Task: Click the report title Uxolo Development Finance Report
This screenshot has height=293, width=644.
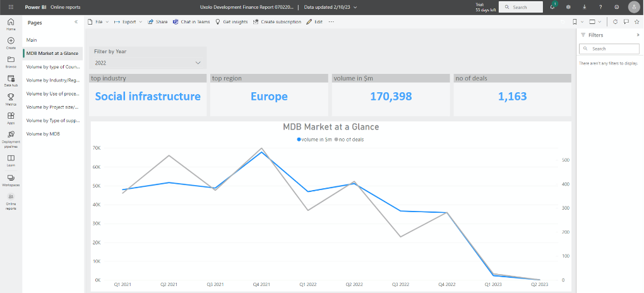Action: click(x=247, y=8)
